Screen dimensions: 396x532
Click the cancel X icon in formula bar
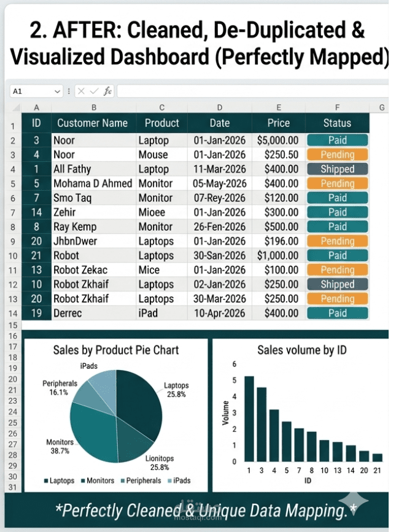point(81,91)
